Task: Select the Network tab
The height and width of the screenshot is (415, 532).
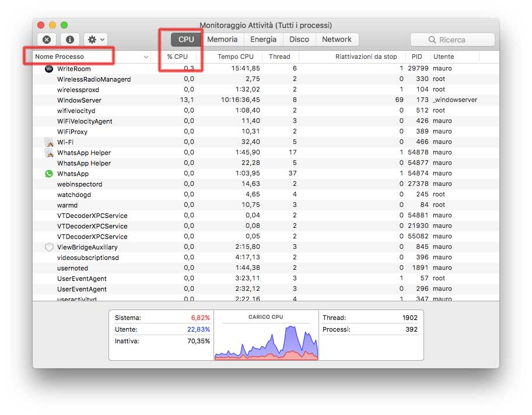Action: [337, 39]
